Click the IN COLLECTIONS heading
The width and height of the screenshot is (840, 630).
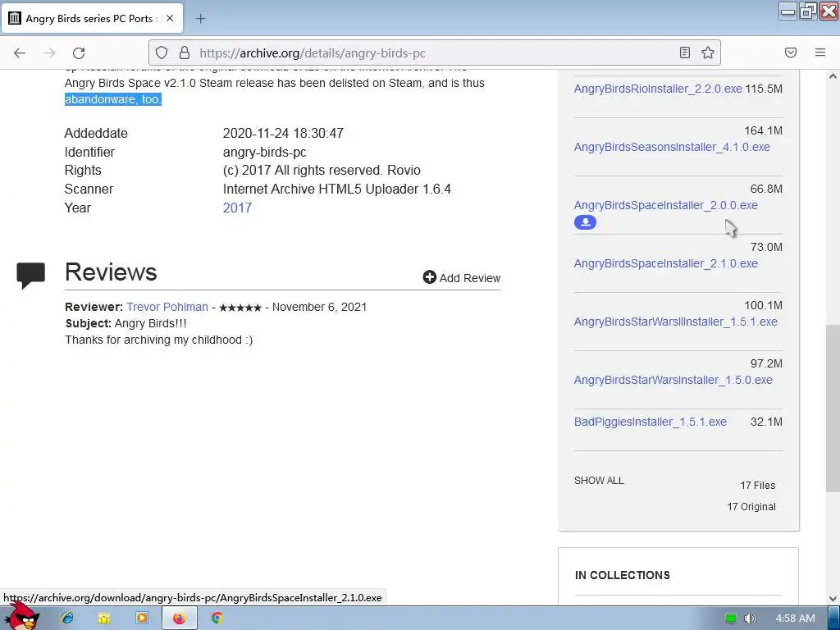click(623, 575)
